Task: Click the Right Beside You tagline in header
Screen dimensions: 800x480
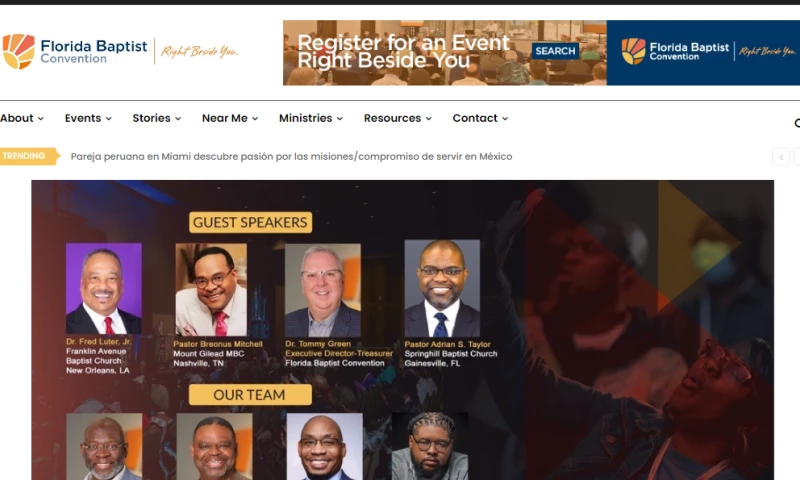Action: point(199,51)
